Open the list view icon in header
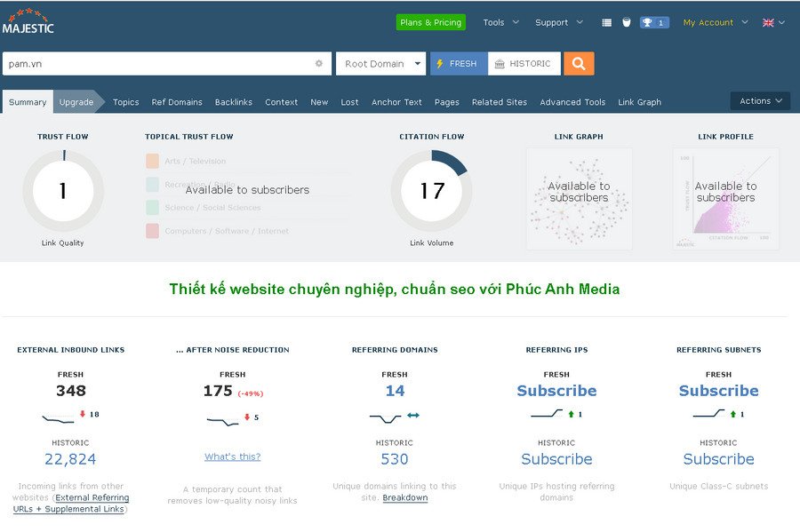 (606, 23)
